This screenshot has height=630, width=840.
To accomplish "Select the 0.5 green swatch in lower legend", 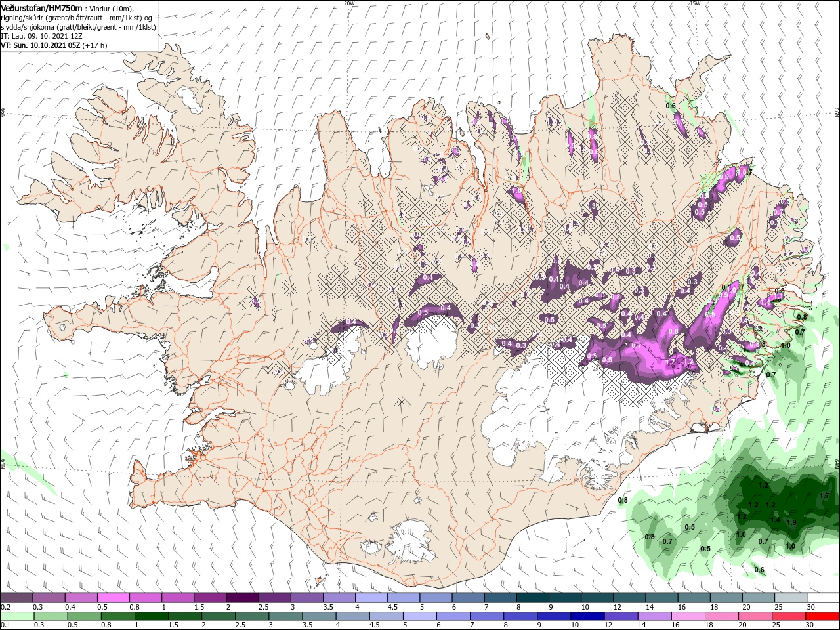I will pos(84,616).
